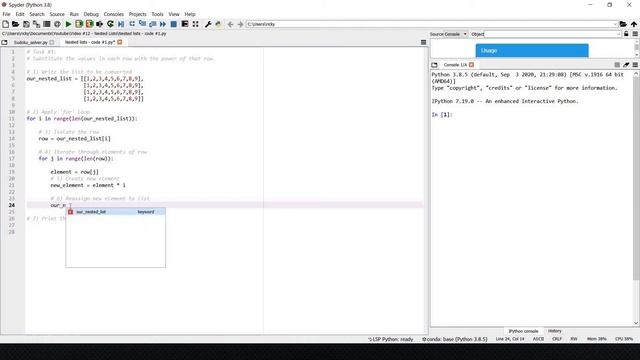Open the File menu

point(7,14)
